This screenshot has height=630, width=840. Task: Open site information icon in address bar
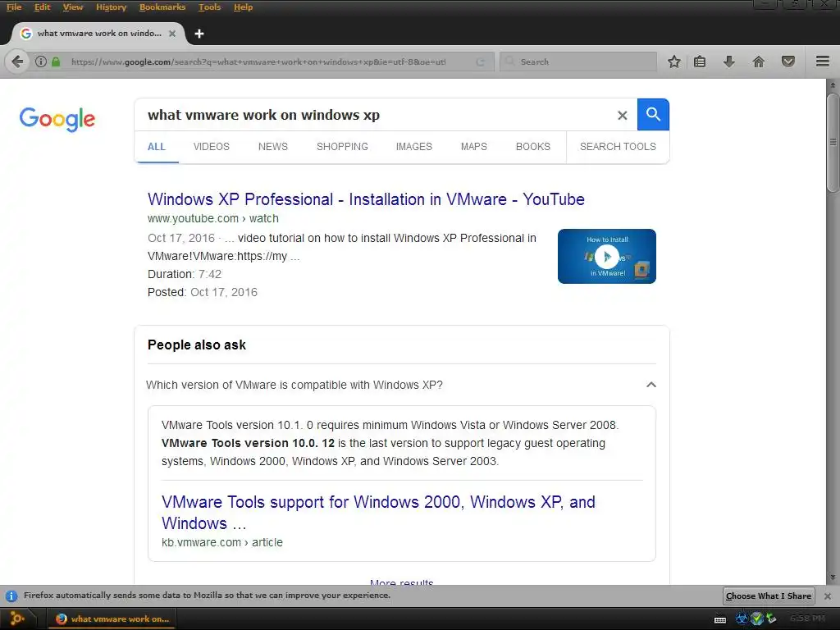(41, 62)
